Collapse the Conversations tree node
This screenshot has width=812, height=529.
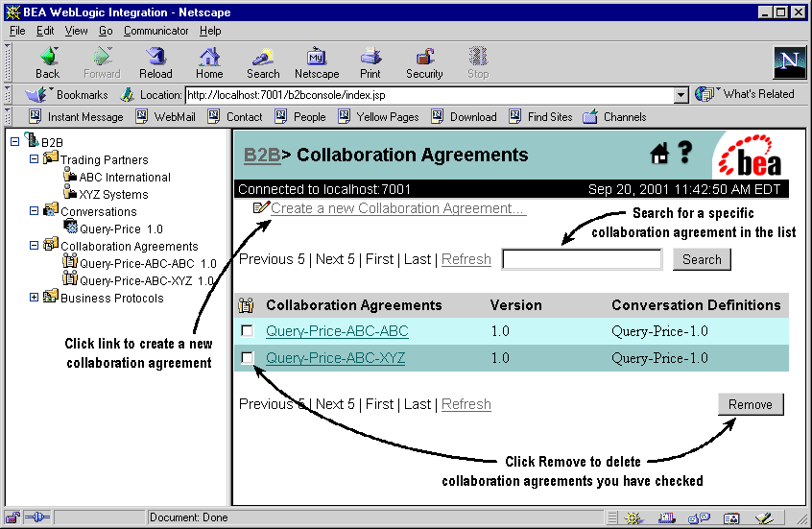tap(35, 211)
